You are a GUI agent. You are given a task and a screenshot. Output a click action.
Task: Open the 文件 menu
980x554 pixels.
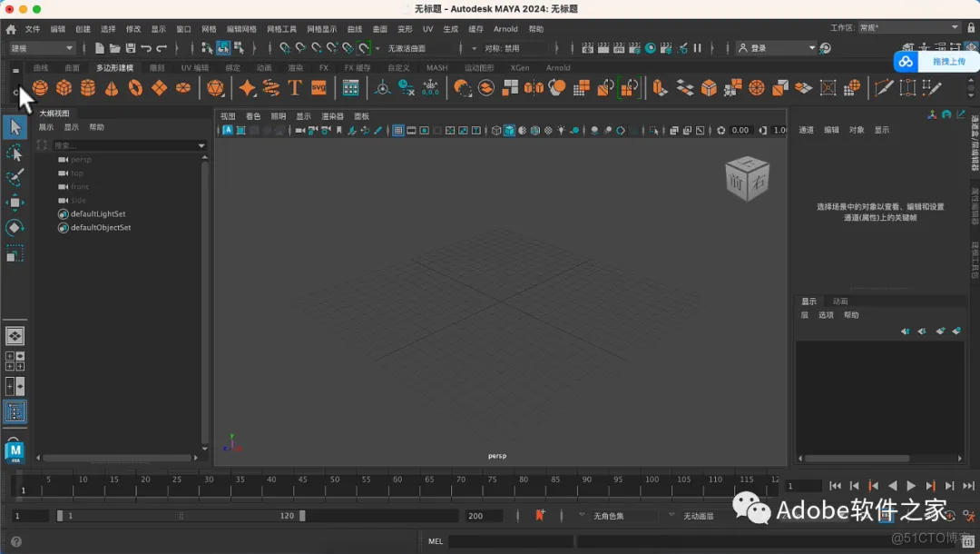click(33, 29)
